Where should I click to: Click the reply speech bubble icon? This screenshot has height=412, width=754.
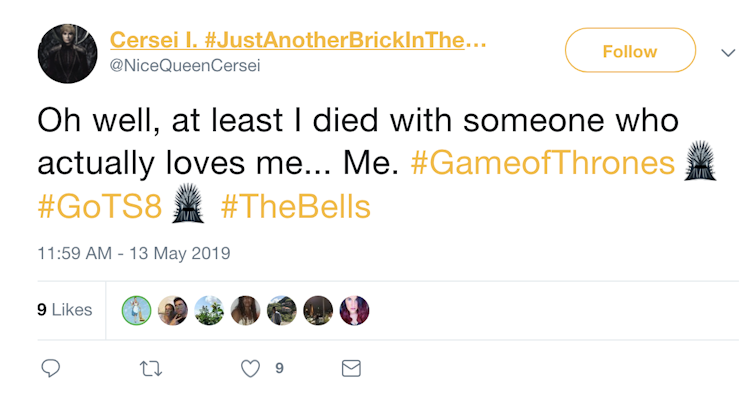pyautogui.click(x=51, y=369)
